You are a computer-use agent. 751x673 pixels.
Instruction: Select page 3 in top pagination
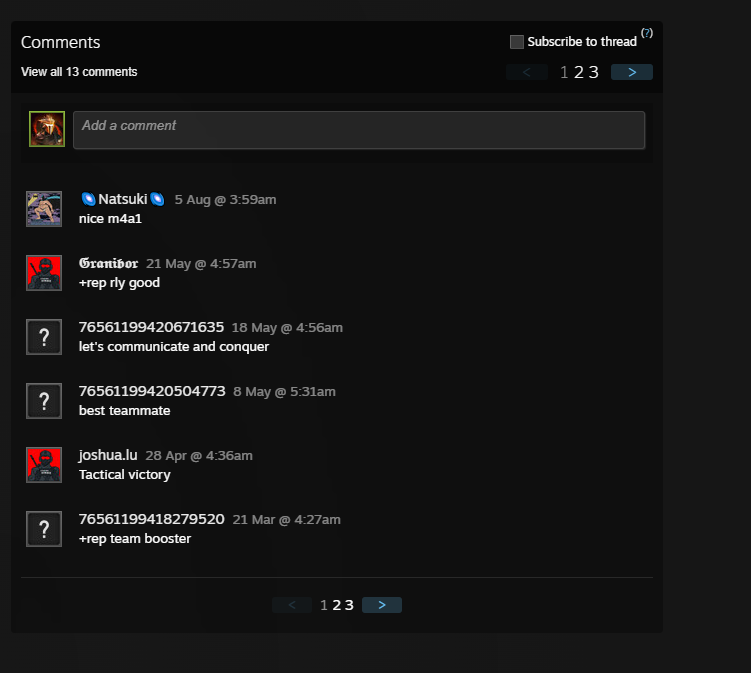pos(593,72)
